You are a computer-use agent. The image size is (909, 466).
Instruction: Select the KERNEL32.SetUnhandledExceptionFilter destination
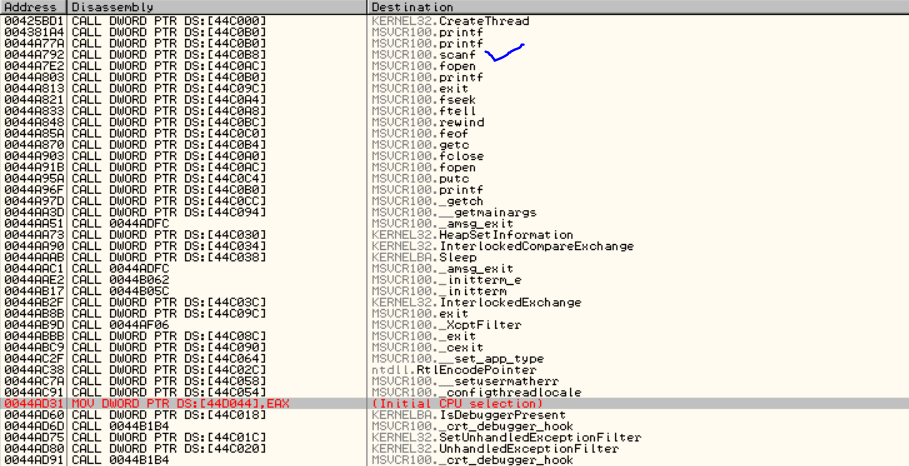click(x=506, y=437)
